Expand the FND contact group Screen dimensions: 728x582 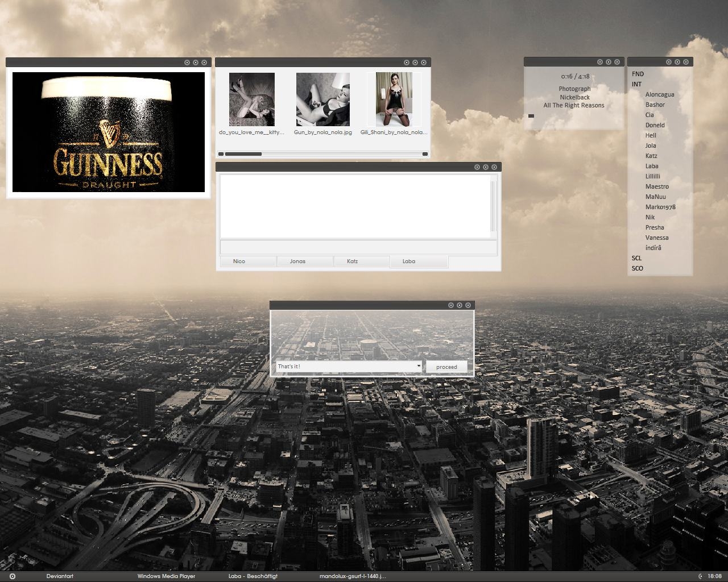pos(638,74)
